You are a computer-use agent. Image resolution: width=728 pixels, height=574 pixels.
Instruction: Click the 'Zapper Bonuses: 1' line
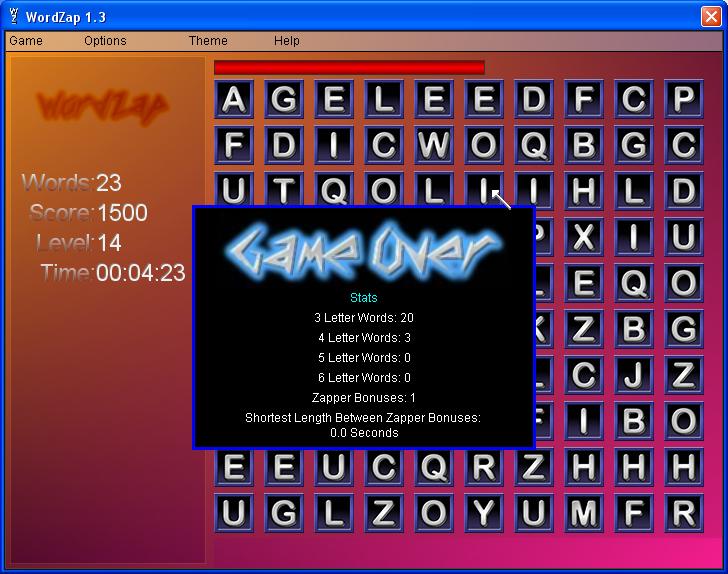364,398
